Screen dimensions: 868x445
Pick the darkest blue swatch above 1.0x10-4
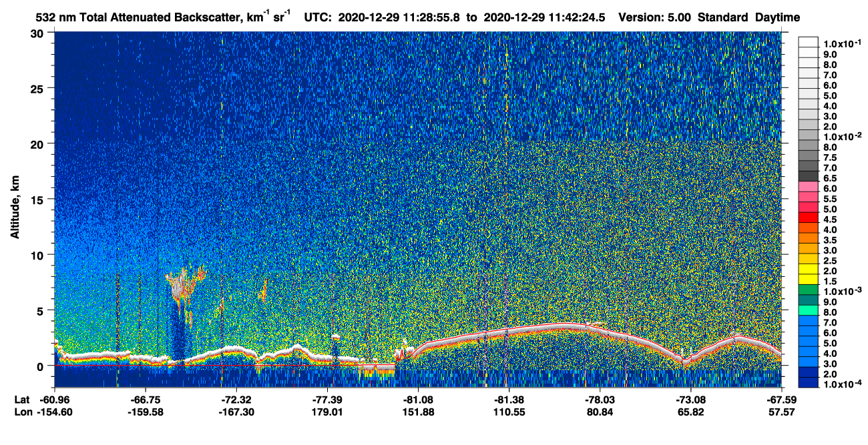pos(808,384)
